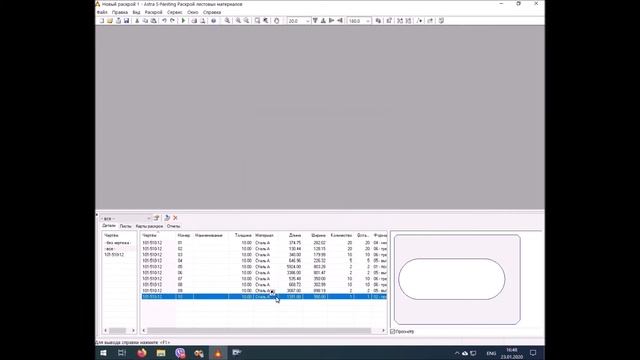Click the parts table horizontal scrollbar
The width and height of the screenshot is (640, 360).
(x=259, y=331)
